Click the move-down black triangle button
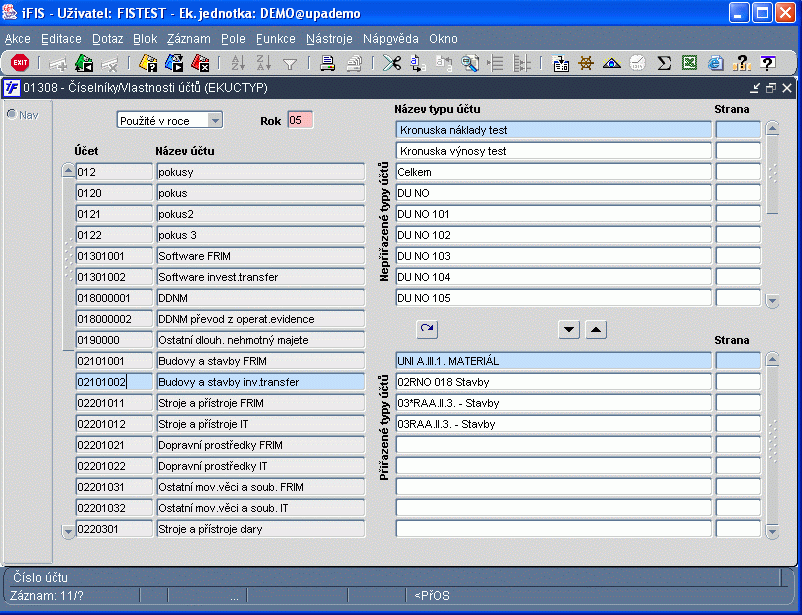This screenshot has height=615, width=802. [x=569, y=330]
